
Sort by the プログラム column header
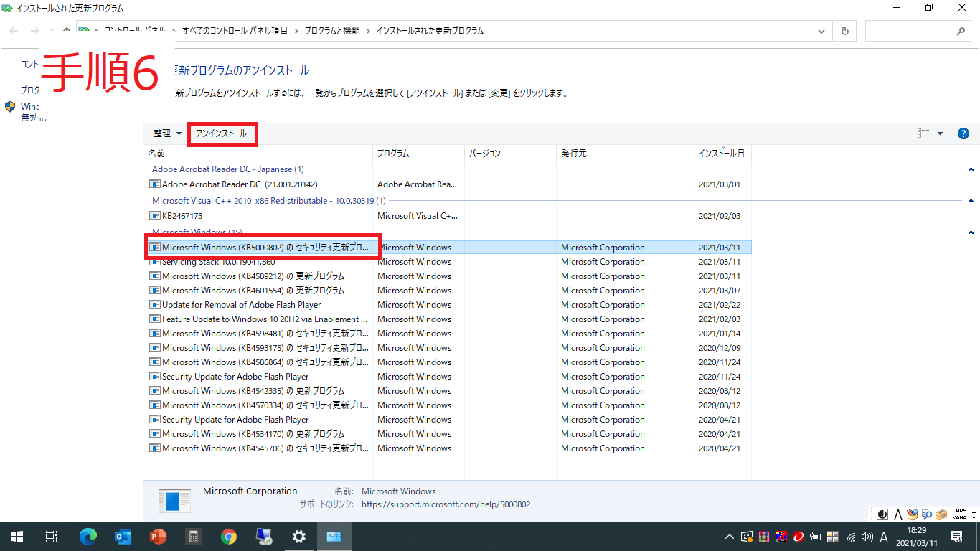click(418, 154)
